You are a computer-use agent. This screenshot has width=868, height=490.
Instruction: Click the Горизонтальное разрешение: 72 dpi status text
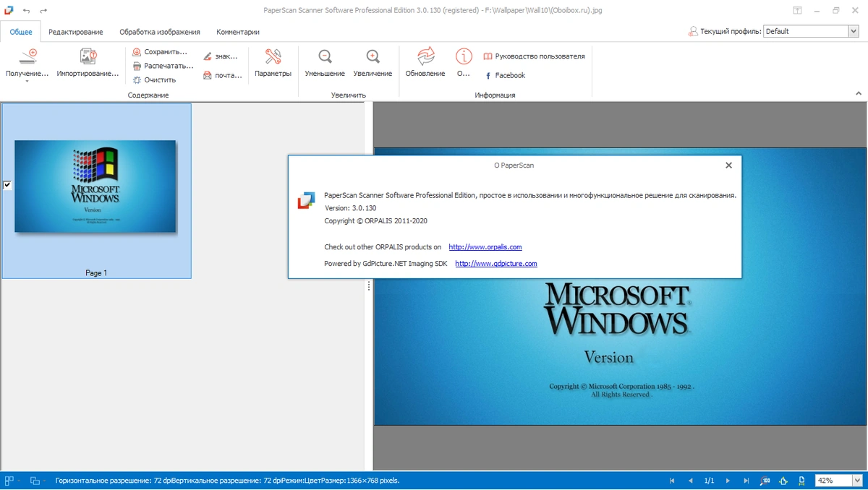[x=113, y=481]
